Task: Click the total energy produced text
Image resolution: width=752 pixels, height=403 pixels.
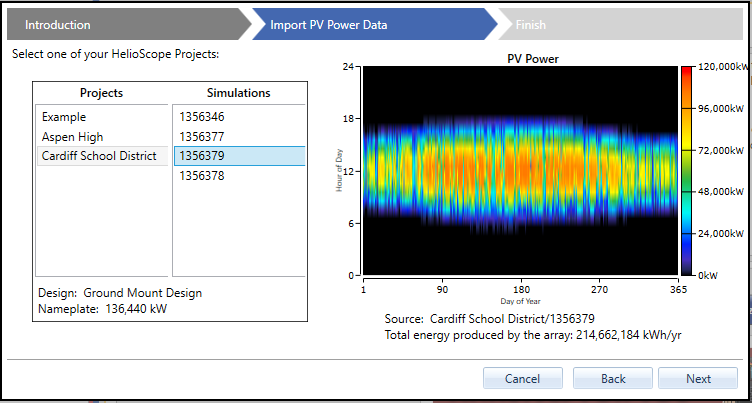Action: pos(532,335)
